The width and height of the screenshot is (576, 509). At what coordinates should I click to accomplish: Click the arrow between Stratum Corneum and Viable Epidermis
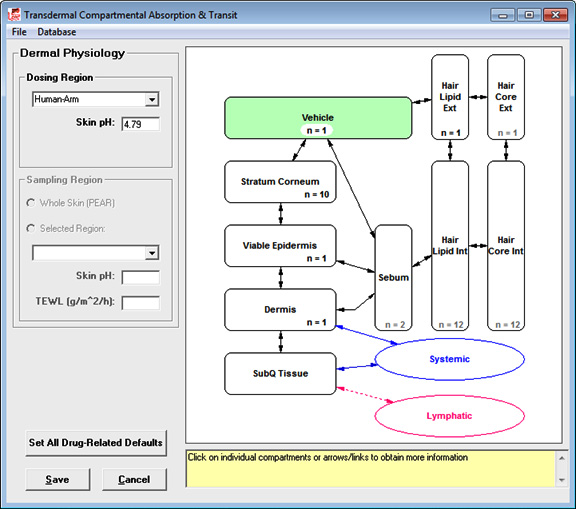[281, 214]
